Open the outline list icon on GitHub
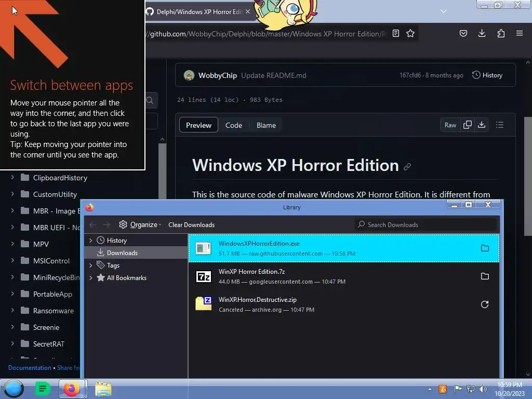The width and height of the screenshot is (532, 399). pos(499,125)
